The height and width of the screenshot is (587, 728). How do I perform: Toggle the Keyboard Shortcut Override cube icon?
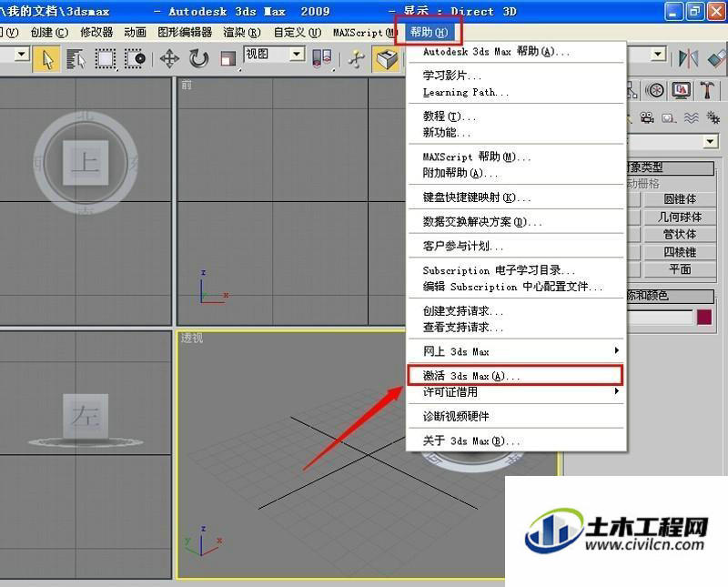pyautogui.click(x=386, y=59)
